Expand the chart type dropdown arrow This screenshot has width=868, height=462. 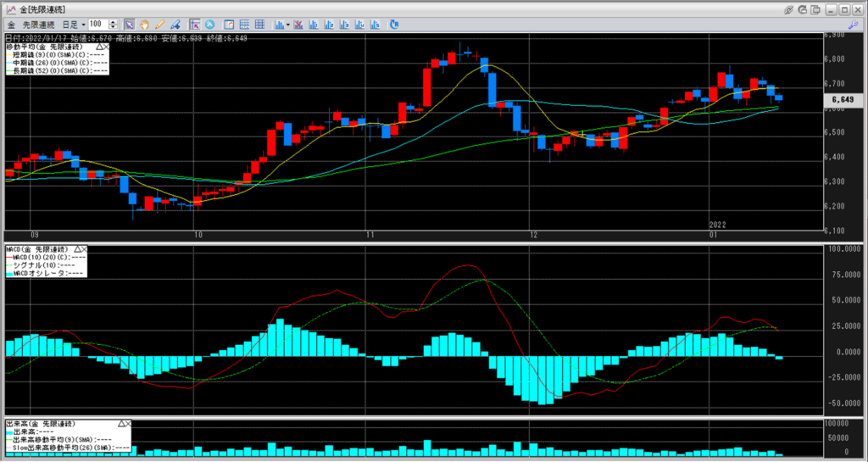288,25
